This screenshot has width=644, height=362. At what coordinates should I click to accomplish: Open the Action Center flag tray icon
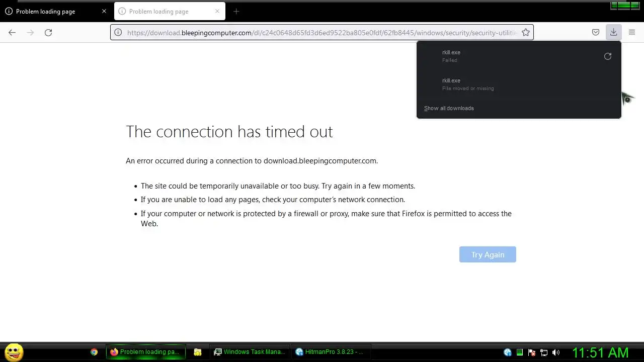(x=532, y=352)
